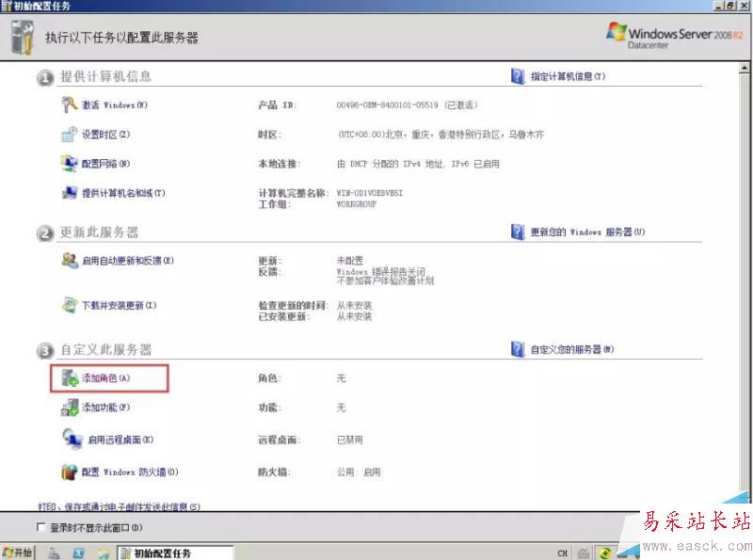Click the 开始 Start button
Viewport: 753px width, 560px height.
pyautogui.click(x=17, y=552)
